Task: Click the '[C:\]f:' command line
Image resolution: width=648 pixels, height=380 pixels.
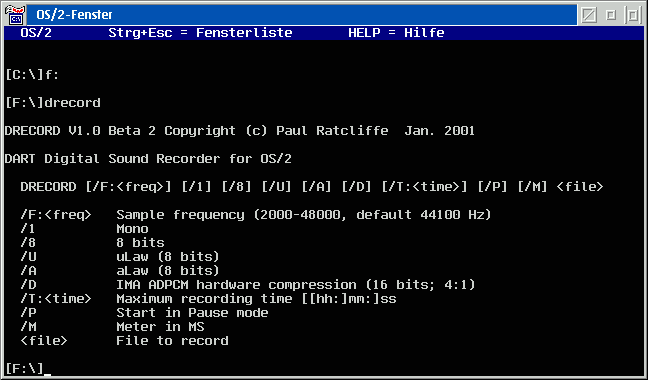Action: (x=32, y=75)
